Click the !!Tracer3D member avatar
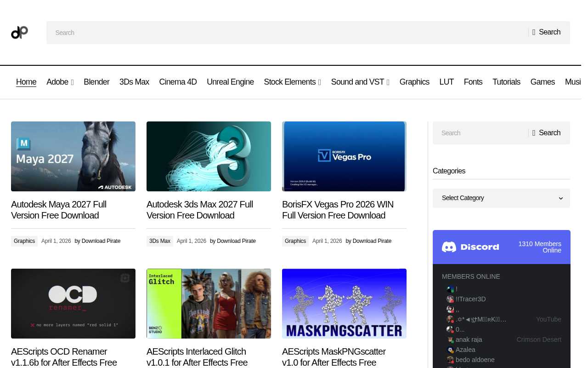This screenshot has height=368, width=588. pyautogui.click(x=450, y=299)
